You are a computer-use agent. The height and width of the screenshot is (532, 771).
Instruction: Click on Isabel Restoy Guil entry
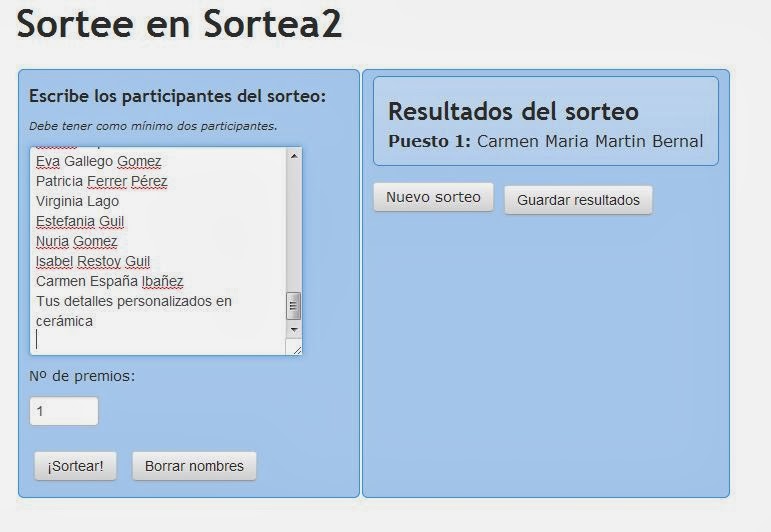click(x=93, y=261)
